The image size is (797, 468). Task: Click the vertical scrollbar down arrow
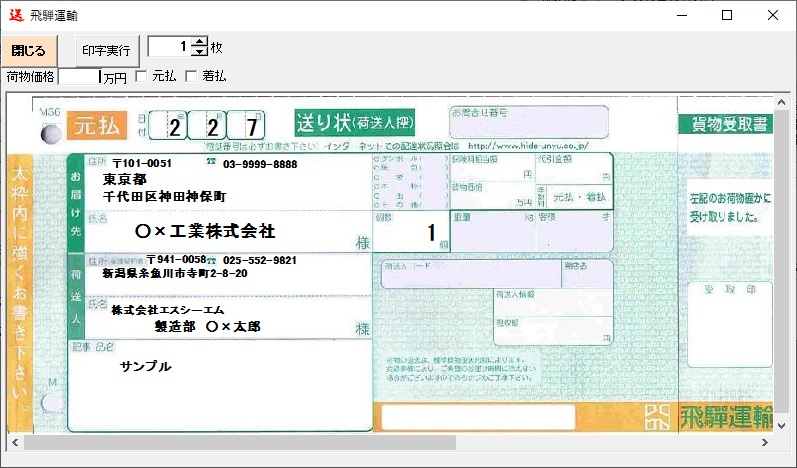(x=782, y=425)
